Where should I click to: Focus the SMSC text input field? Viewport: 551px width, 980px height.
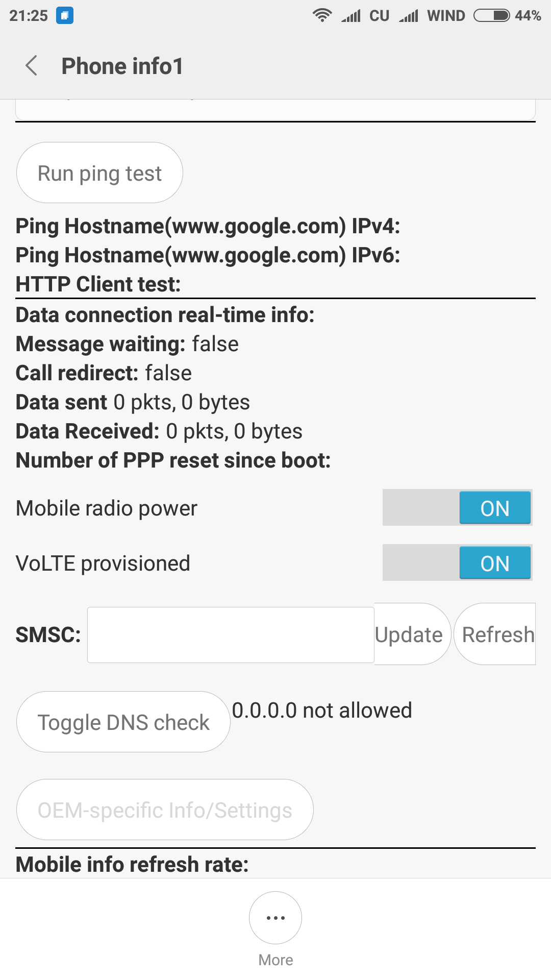[231, 634]
